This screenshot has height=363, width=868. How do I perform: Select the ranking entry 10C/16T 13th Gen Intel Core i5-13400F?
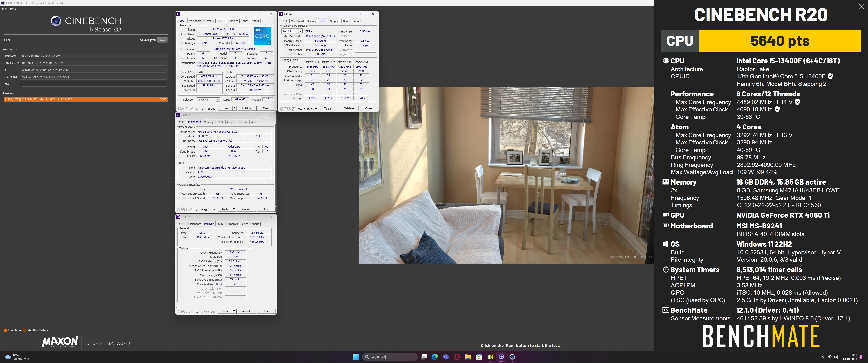pos(85,99)
